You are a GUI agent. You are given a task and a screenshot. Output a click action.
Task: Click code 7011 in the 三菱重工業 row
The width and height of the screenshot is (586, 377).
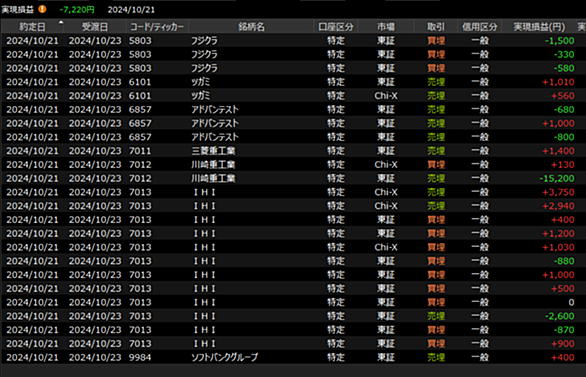(140, 151)
